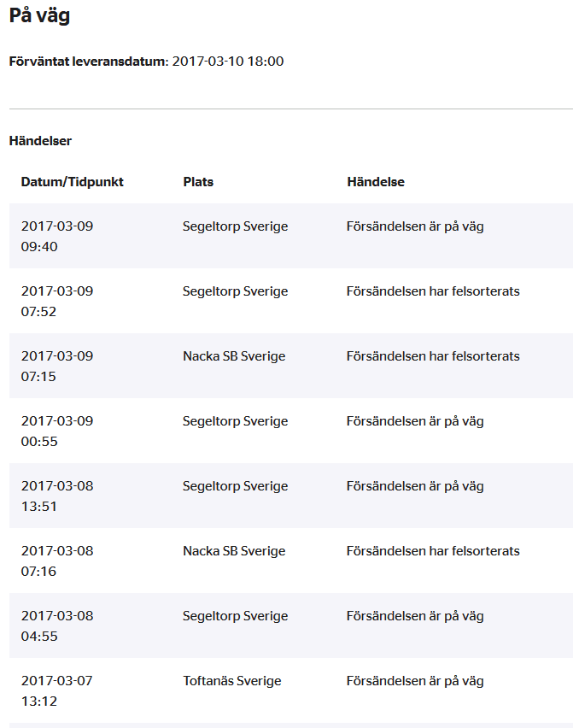Click the 'Datum/Tidpunkt' column header
The height and width of the screenshot is (728, 579).
click(x=72, y=181)
